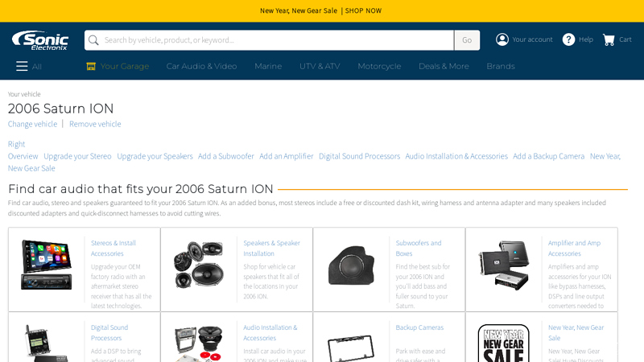Click the Right link

click(16, 144)
